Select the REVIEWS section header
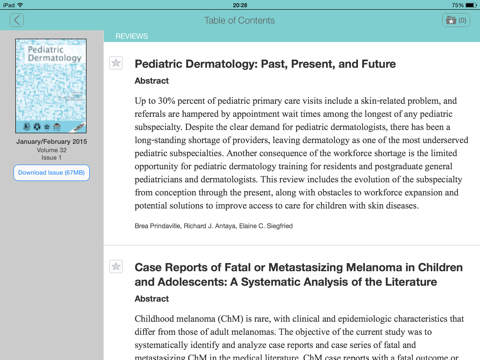480x360 pixels. click(132, 36)
